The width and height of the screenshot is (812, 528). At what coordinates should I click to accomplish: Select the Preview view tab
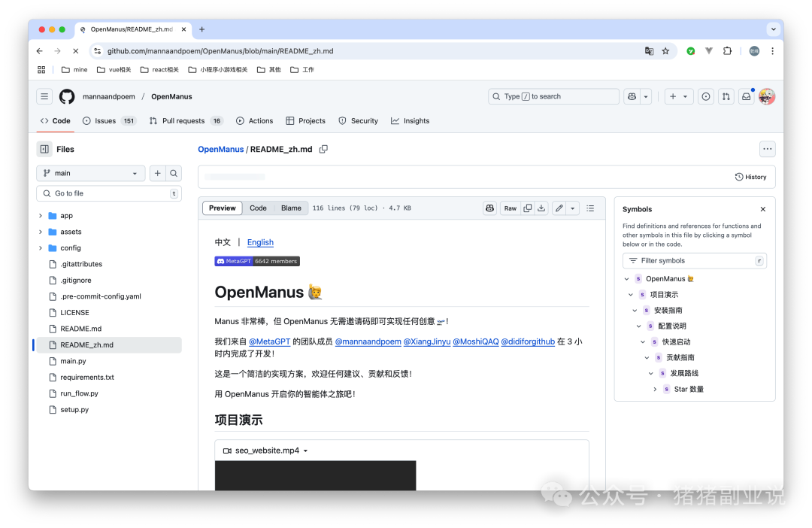(x=222, y=208)
